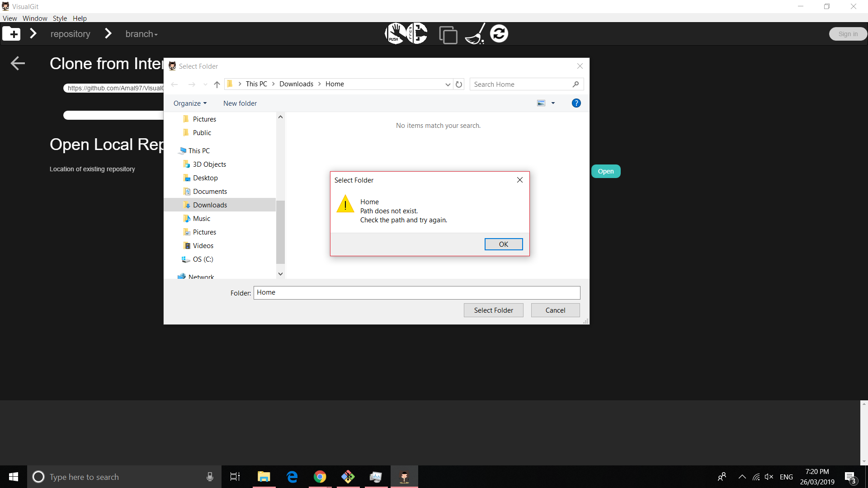Screen dimensions: 868x488
Task: Select the Pull icon in the toolbar
Action: [418, 33]
